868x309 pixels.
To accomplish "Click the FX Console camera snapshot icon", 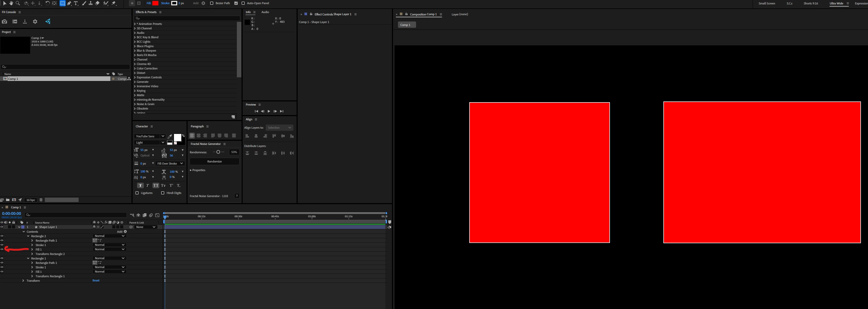I will [4, 21].
